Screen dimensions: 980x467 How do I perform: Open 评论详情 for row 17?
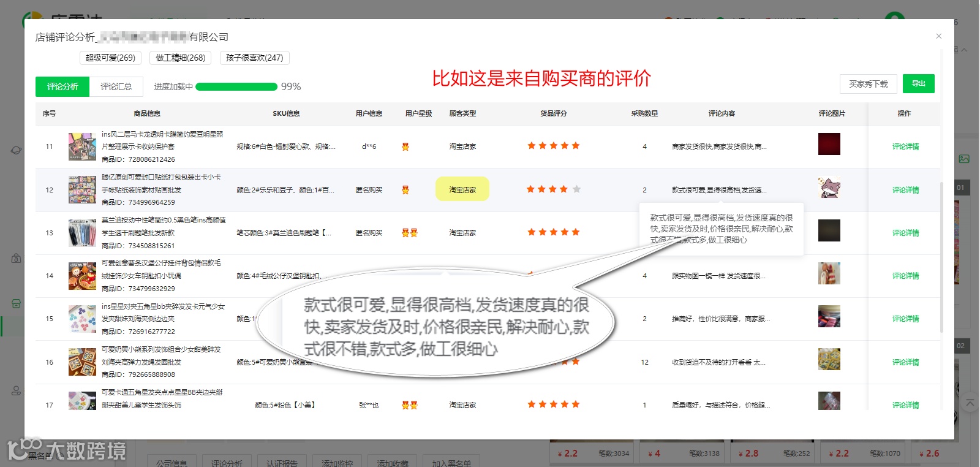(x=905, y=405)
